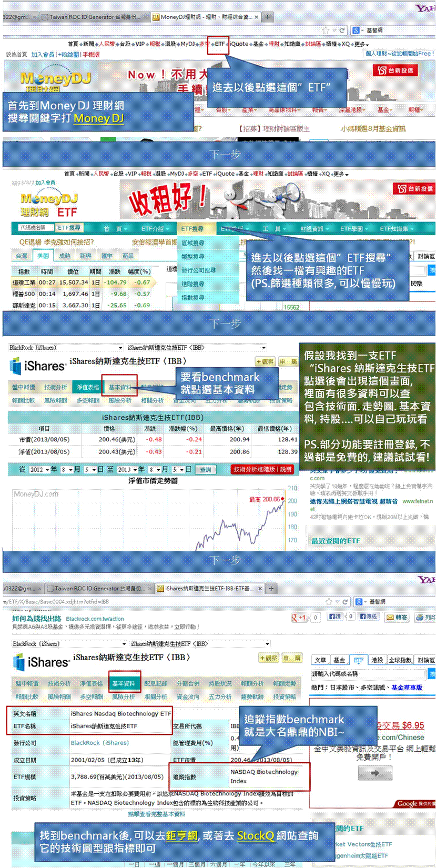The height and width of the screenshot is (868, 436).
Task: Open the 分割合併 tab
Action: click(x=188, y=683)
